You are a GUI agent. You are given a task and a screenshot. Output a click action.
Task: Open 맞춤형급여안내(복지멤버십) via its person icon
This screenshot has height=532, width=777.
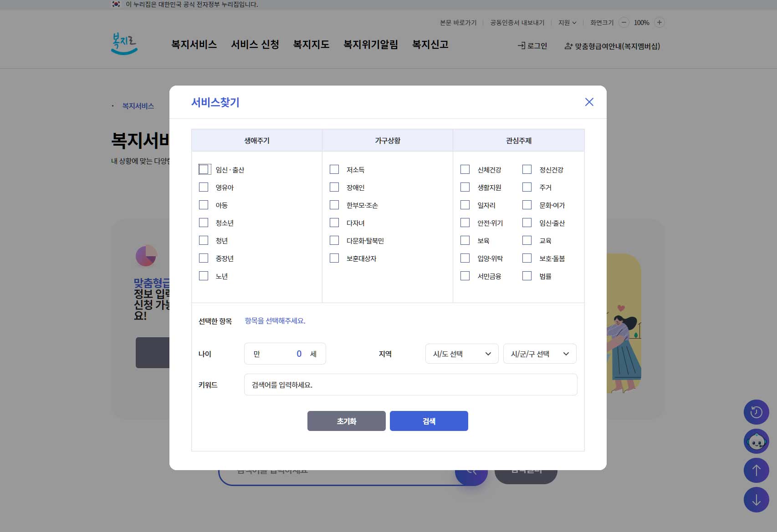[567, 46]
